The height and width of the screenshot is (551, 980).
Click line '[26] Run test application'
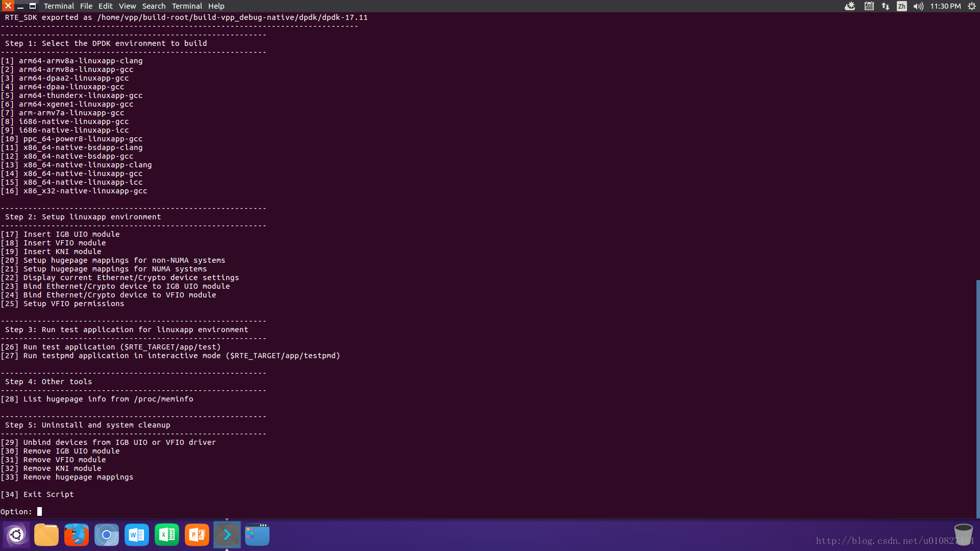111,347
